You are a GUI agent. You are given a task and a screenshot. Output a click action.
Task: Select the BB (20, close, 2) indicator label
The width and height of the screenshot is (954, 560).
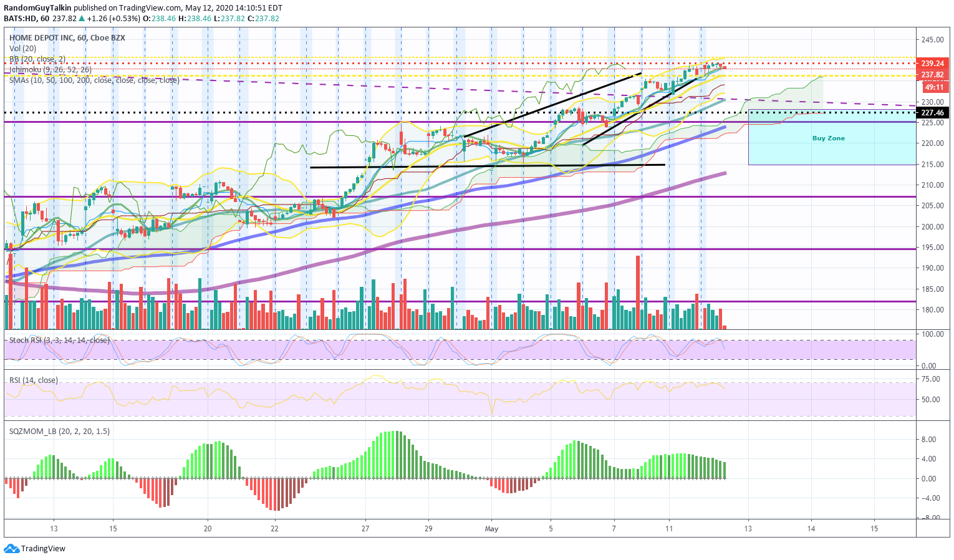point(37,59)
